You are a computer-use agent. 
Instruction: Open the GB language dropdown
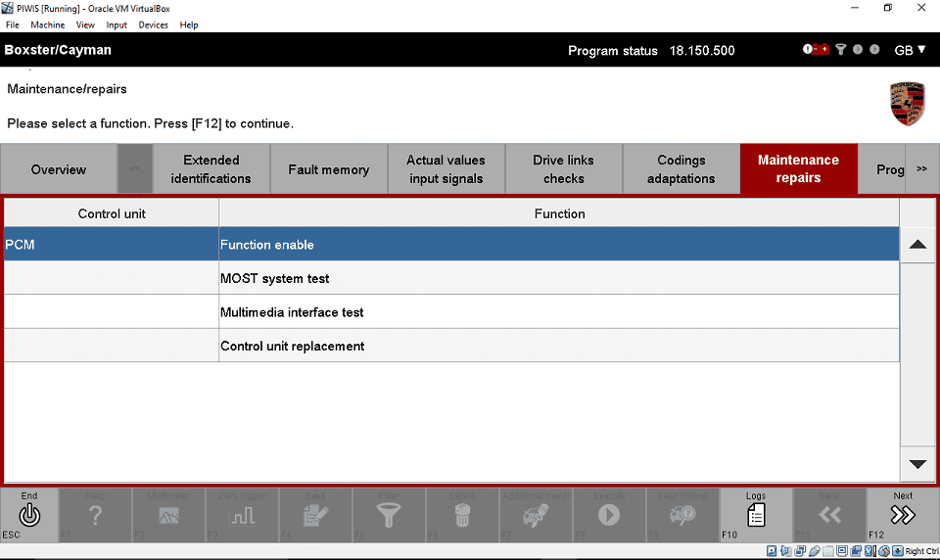click(x=910, y=50)
